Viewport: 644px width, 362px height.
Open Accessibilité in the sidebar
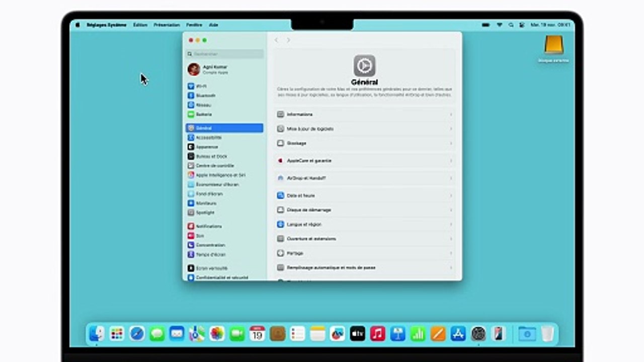click(x=224, y=137)
